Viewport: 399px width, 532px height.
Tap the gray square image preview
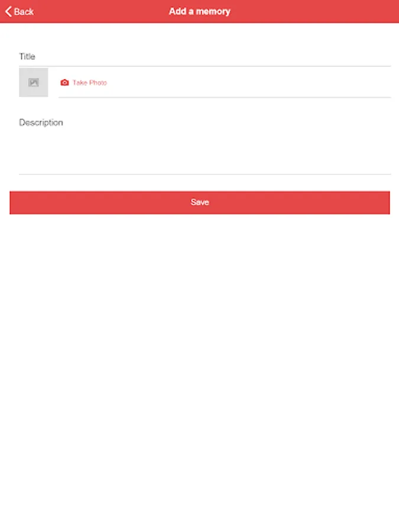(33, 82)
